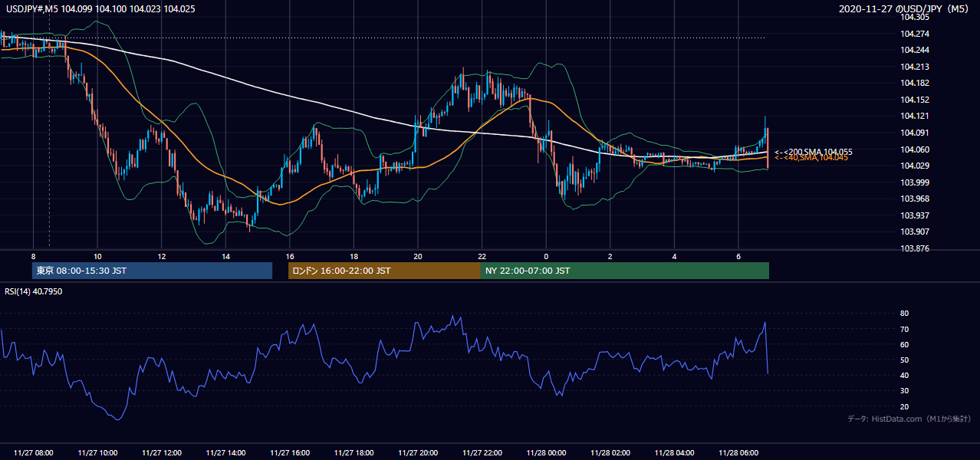Click hour tick 12 below price chart
The height and width of the screenshot is (460, 980).
click(162, 256)
